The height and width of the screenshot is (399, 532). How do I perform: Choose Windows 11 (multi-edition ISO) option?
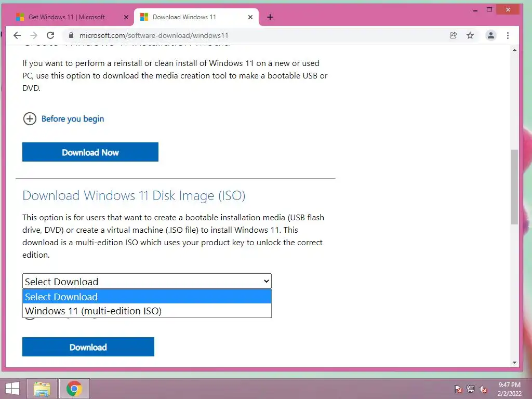click(147, 311)
